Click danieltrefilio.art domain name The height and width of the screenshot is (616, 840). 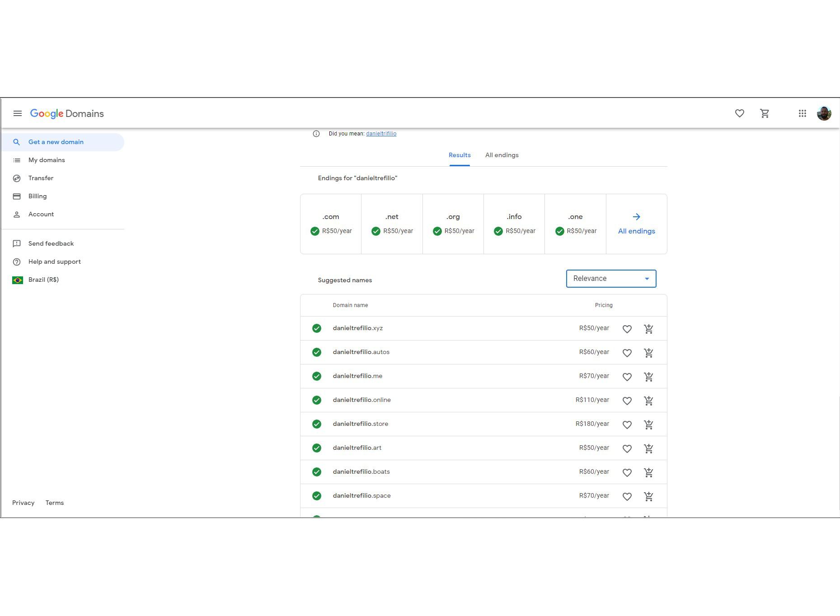[357, 448]
